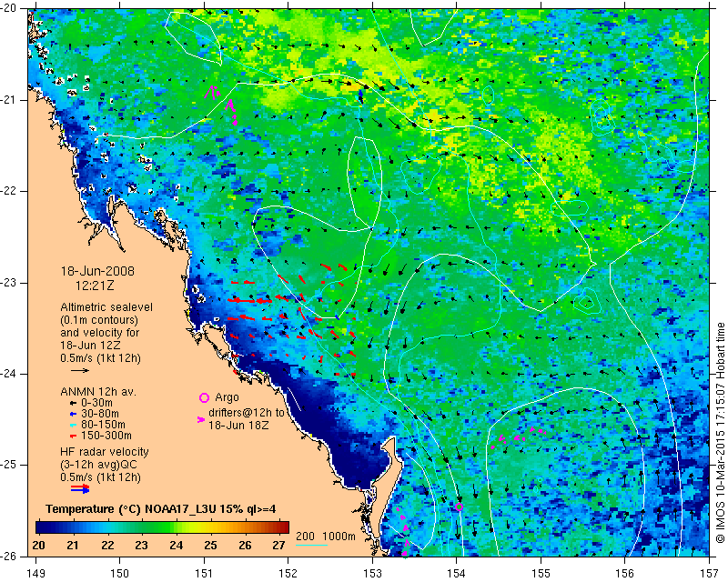This screenshot has width=728, height=582.
Task: Click the '154' longitude axis label
Action: [457, 574]
